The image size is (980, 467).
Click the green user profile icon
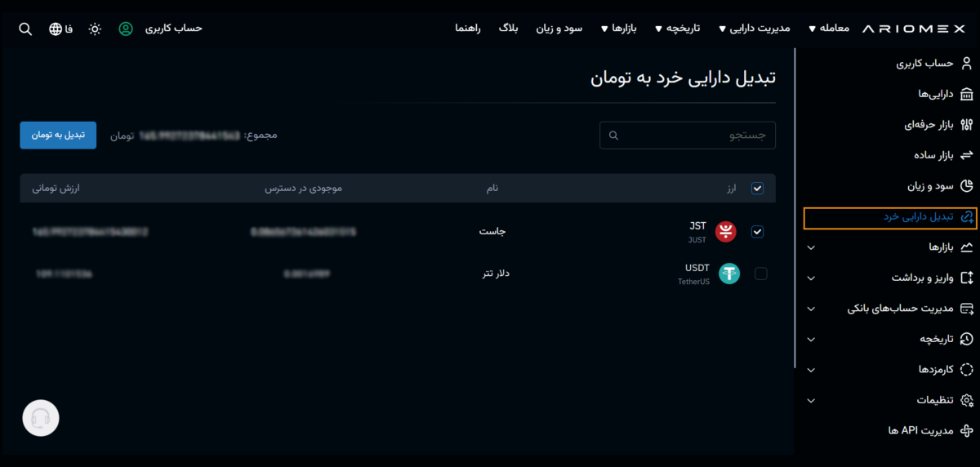(126, 29)
